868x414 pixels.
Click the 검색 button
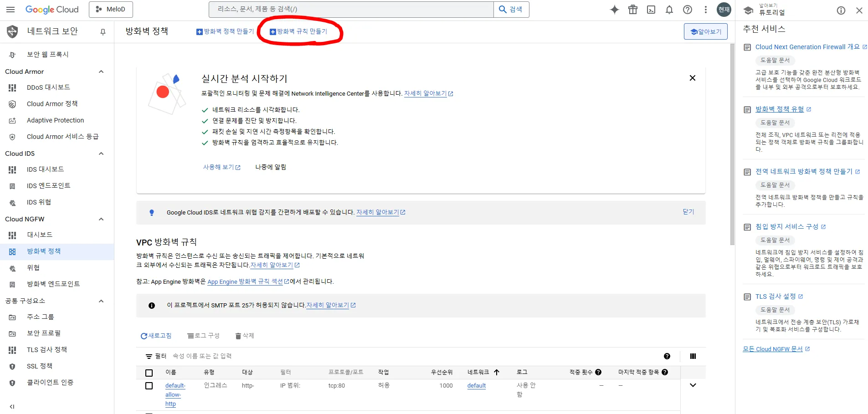click(511, 10)
